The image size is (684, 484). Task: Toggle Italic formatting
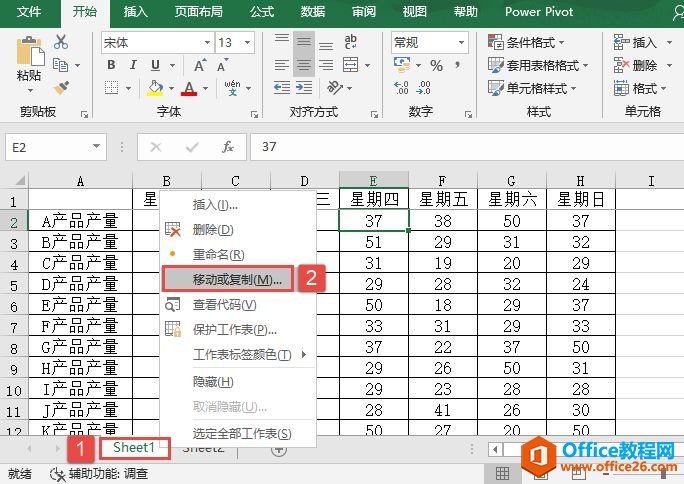[x=133, y=65]
